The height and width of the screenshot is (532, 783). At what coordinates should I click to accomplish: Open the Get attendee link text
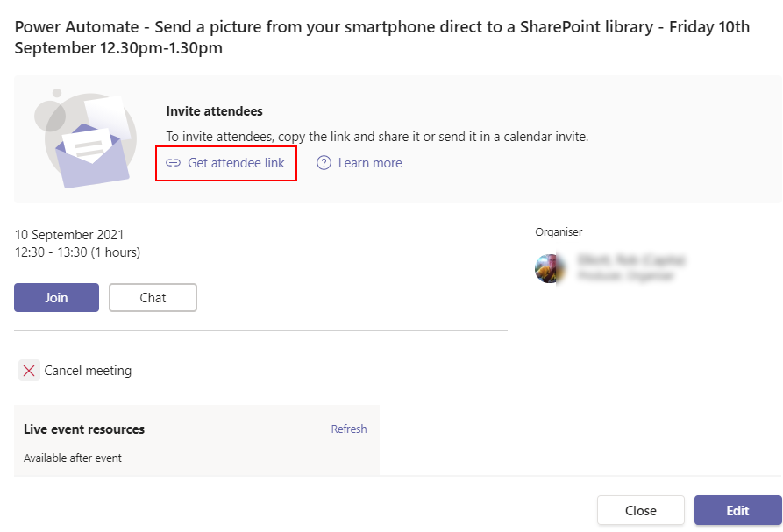point(236,163)
